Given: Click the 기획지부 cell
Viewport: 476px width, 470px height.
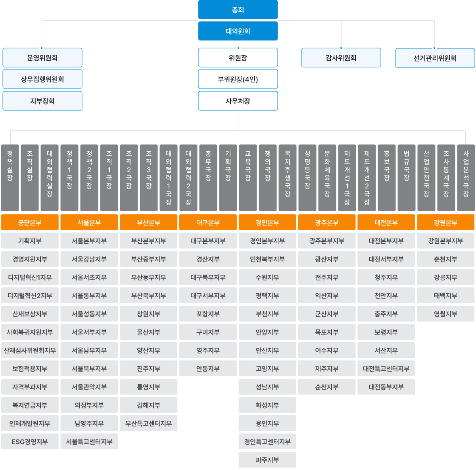Looking at the screenshot, I should pyautogui.click(x=30, y=241).
